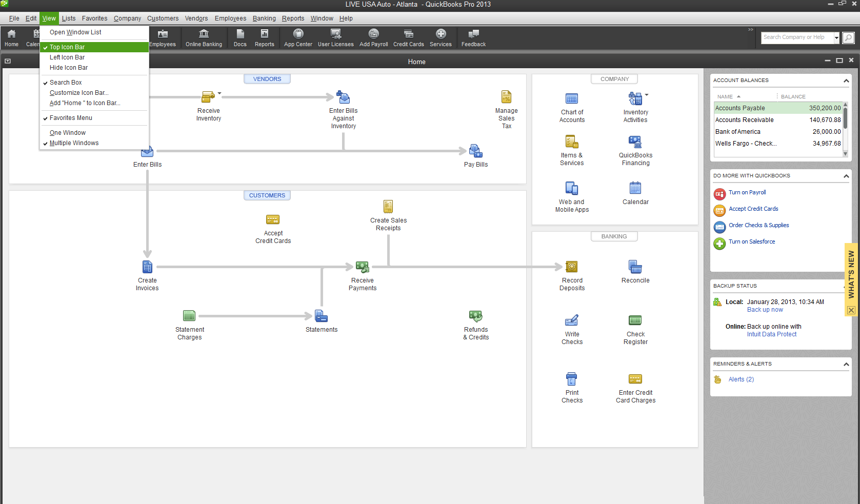The width and height of the screenshot is (860, 504).
Task: Click the Create Invoices icon
Action: pyautogui.click(x=147, y=267)
